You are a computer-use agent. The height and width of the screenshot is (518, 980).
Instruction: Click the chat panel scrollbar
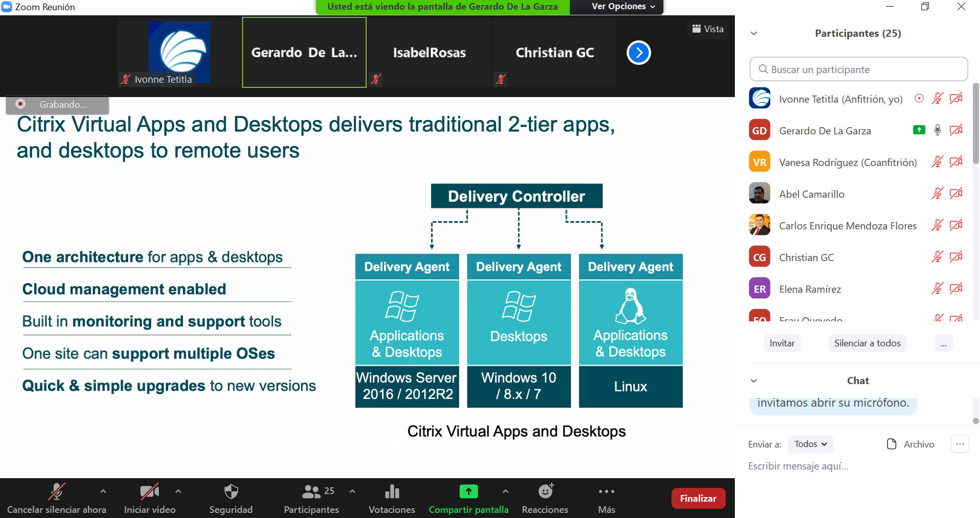click(975, 421)
